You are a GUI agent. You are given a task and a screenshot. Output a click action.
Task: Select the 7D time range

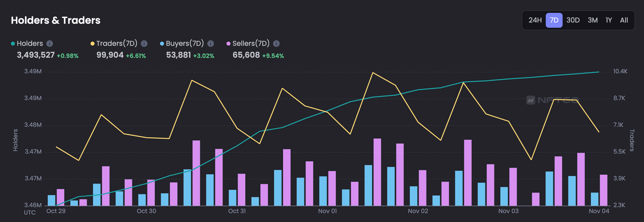554,20
